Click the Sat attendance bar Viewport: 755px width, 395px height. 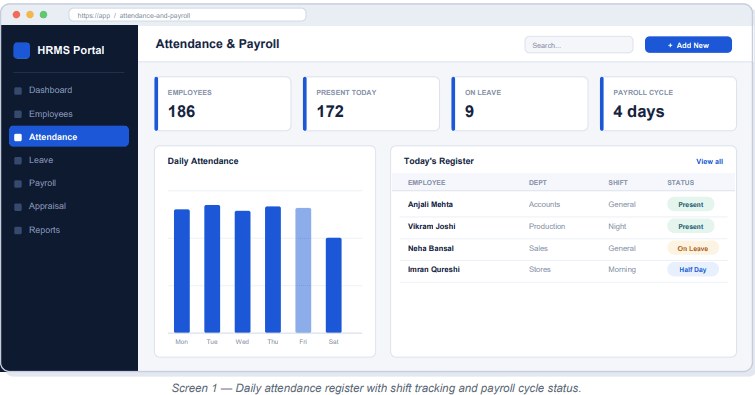tap(334, 285)
